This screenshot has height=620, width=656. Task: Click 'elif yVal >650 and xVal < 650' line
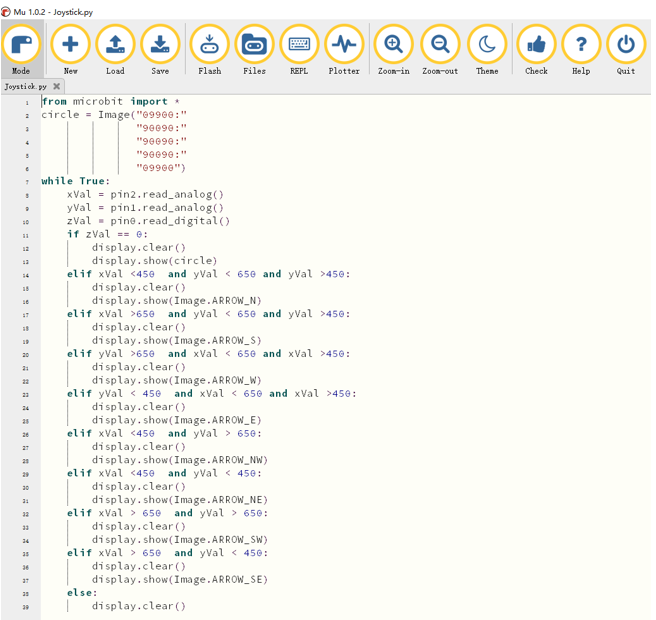pos(208,354)
